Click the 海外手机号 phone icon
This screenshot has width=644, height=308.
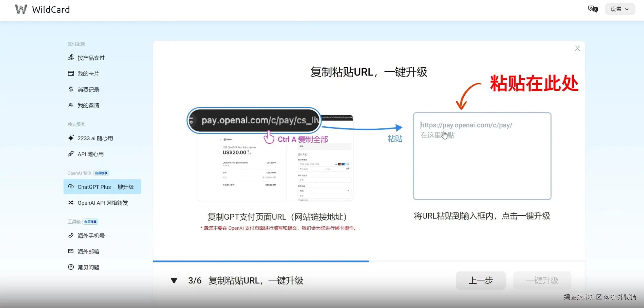pyautogui.click(x=71, y=235)
